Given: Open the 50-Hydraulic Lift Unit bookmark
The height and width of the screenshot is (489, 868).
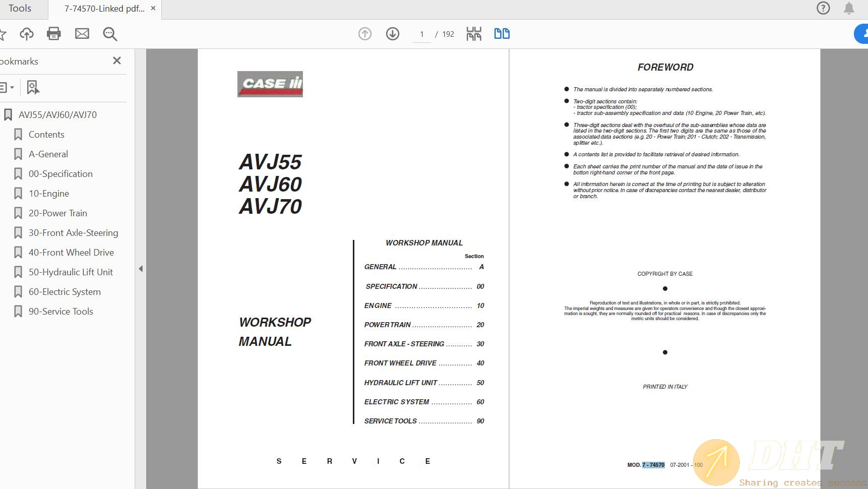Looking at the screenshot, I should (x=71, y=272).
